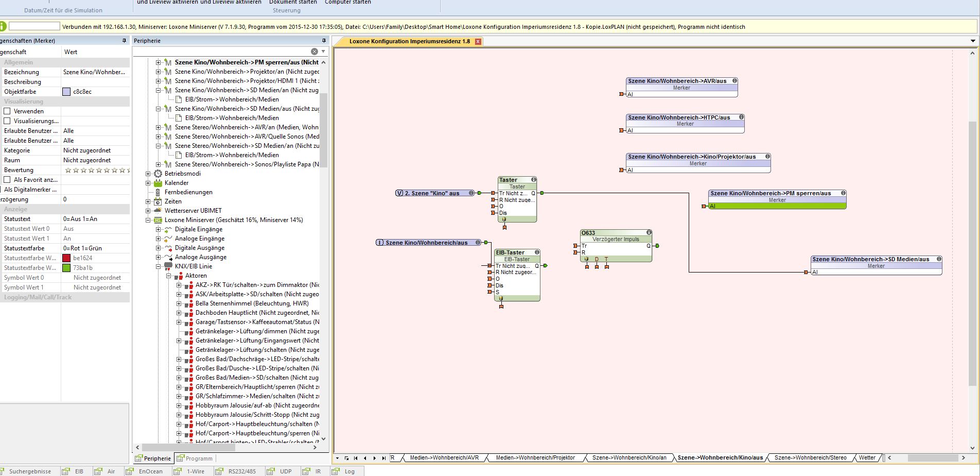Click the KNX/EIB Linie icon
The height and width of the screenshot is (476, 980).
tap(168, 266)
